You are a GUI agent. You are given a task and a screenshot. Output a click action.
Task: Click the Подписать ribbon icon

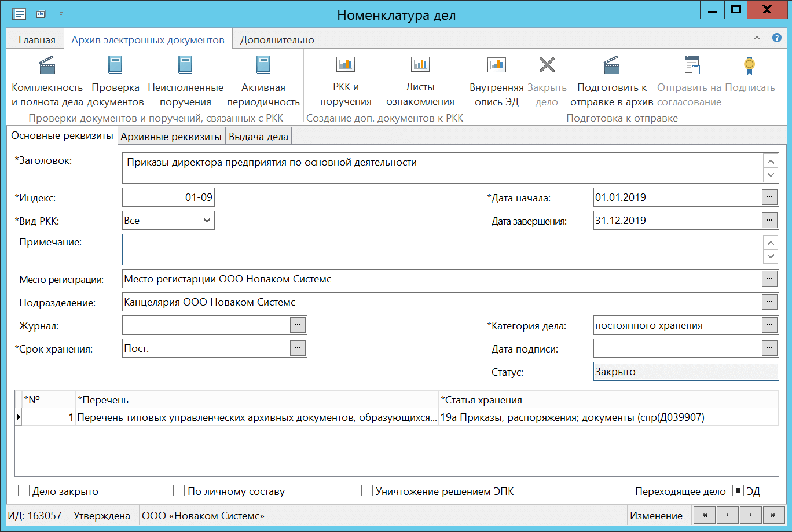[750, 65]
